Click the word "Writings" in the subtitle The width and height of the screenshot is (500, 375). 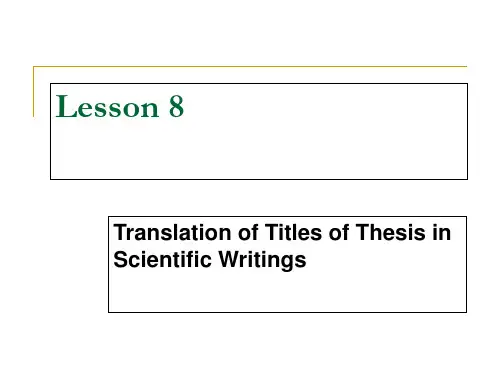pos(262,261)
